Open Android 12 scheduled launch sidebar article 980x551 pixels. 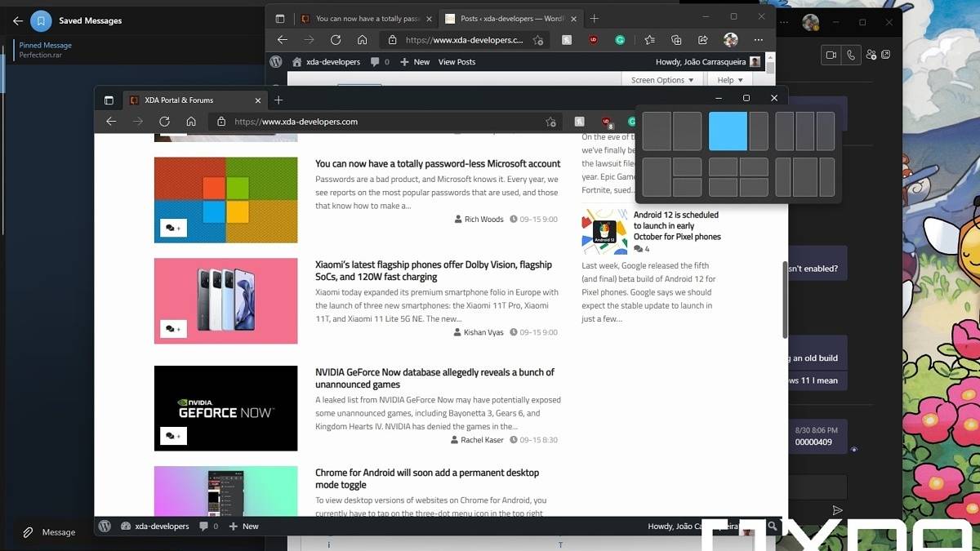[677, 226]
